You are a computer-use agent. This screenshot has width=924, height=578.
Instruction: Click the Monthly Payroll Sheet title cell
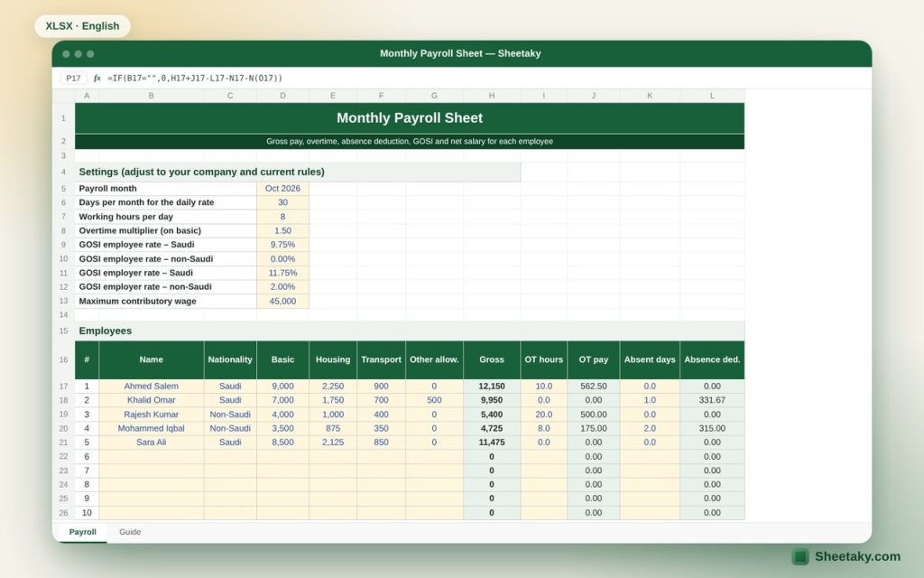(x=410, y=118)
